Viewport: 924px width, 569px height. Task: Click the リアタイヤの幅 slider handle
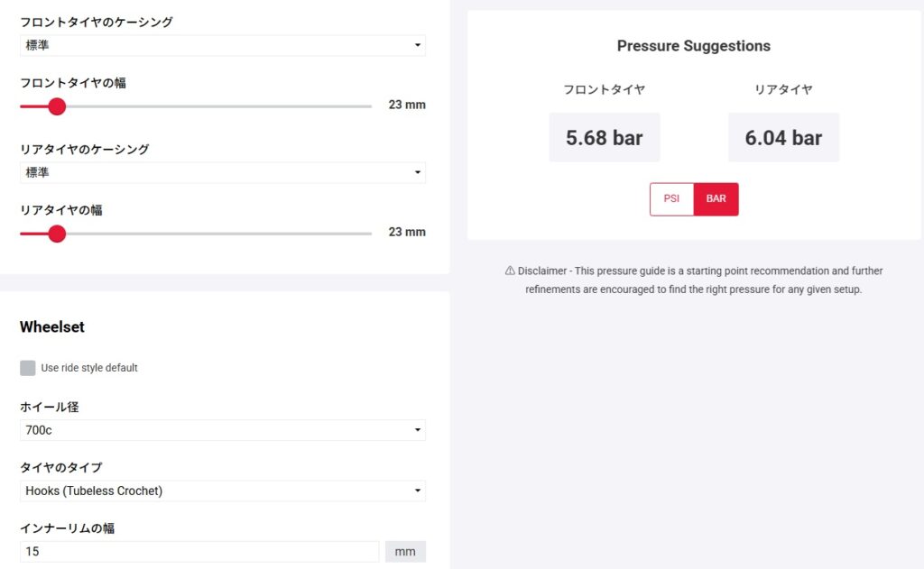pos(57,234)
